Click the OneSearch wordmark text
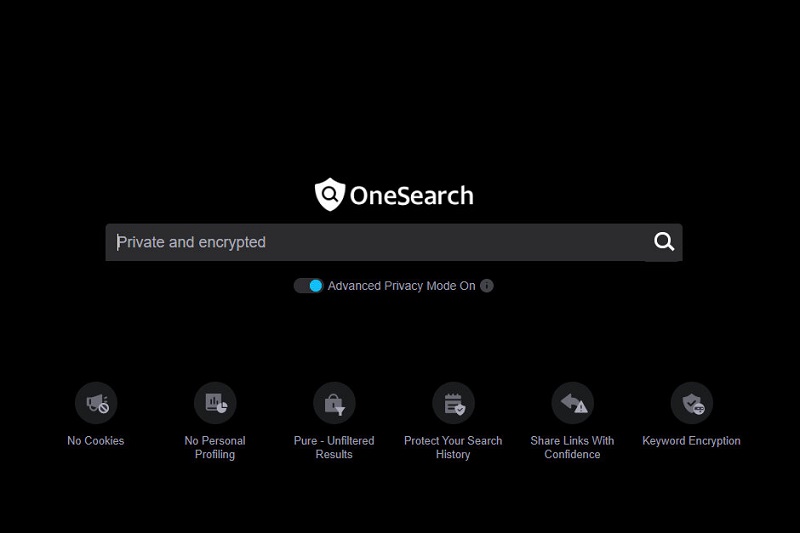This screenshot has width=800, height=533. click(411, 195)
